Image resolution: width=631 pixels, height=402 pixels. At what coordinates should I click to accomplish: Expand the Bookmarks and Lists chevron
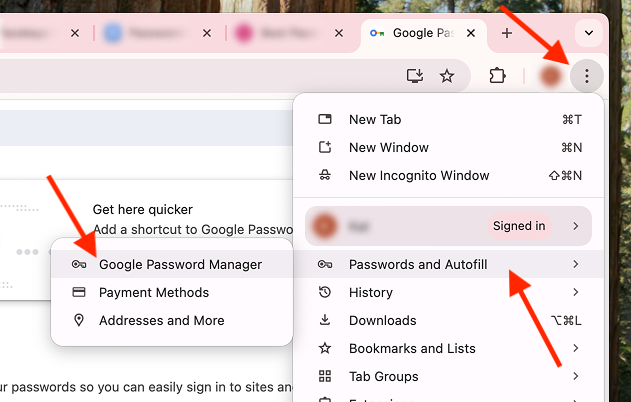[x=576, y=348]
